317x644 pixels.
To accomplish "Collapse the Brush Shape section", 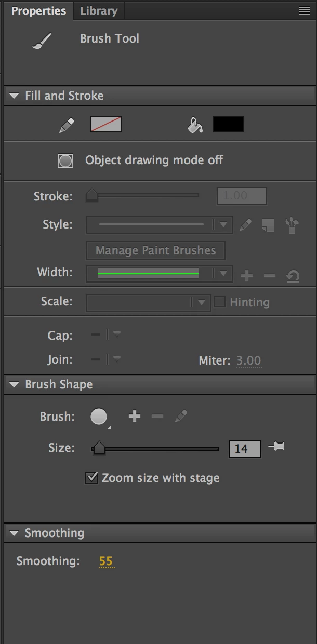I will coord(15,385).
